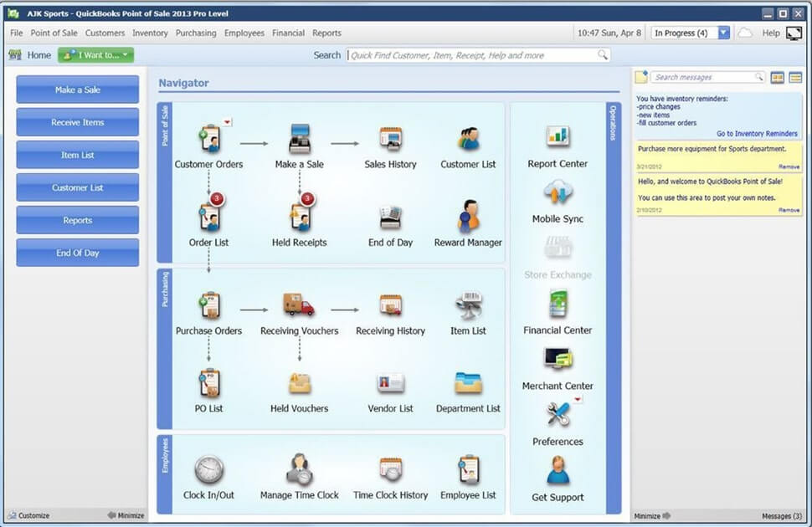Viewport: 812px width, 527px height.
Task: Open the Get Support icon
Action: [558, 470]
